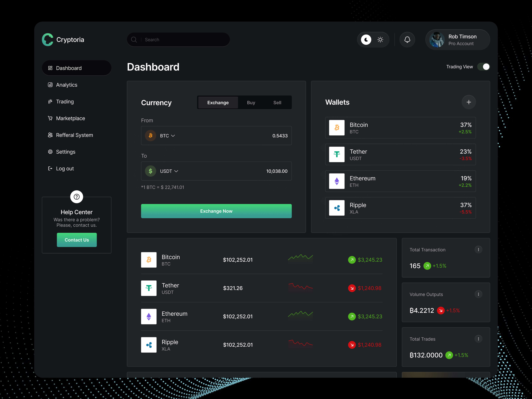The height and width of the screenshot is (399, 532).
Task: Click the Total Trades value ₿132.0000
Action: (x=426, y=355)
